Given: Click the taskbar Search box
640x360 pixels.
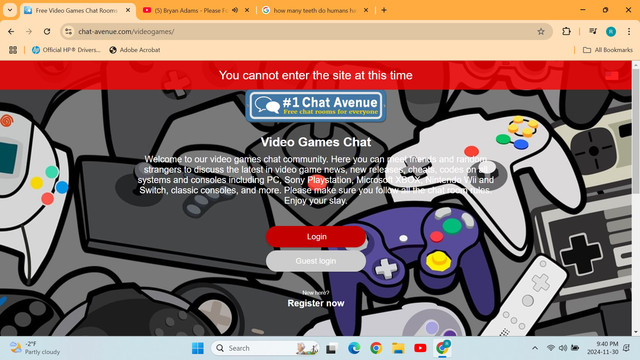Looking at the screenshot, I should coord(265,348).
